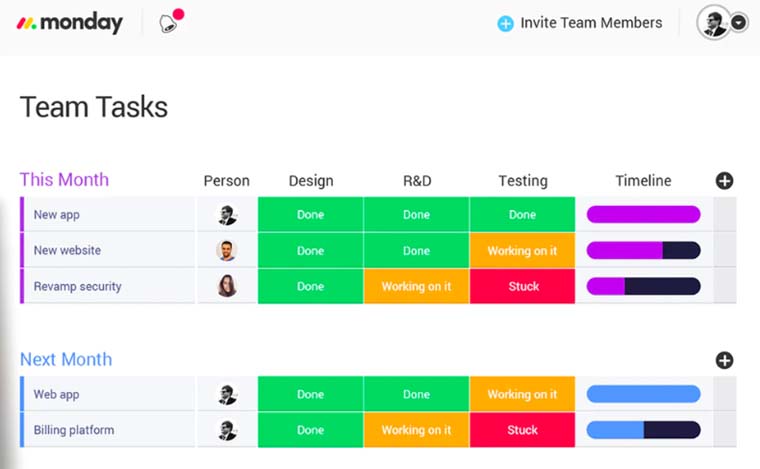This screenshot has height=469, width=760.
Task: Click Web app Testing status cell
Action: (522, 395)
